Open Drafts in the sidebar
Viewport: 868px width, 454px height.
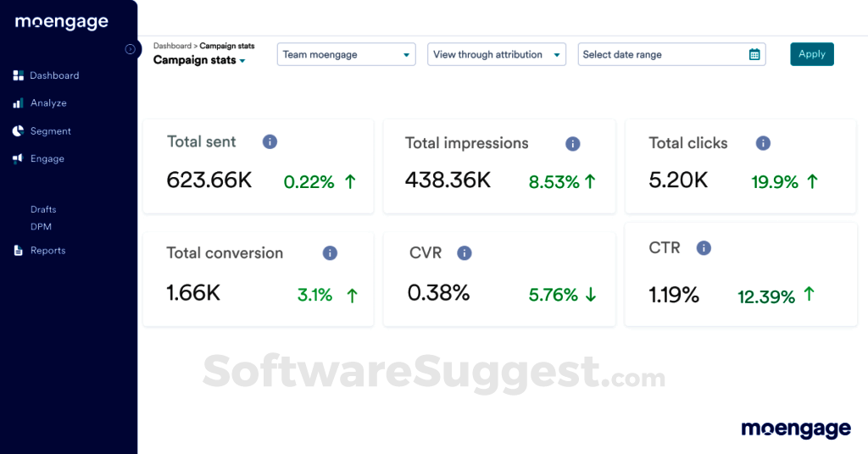click(43, 209)
